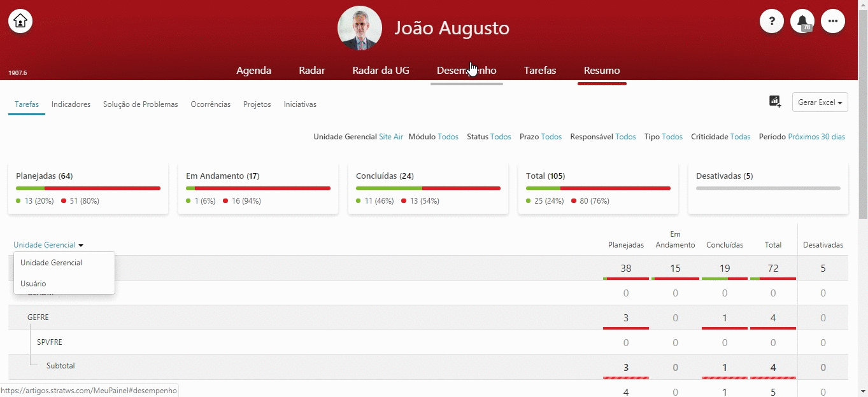Click the Desativadas (5) card title
This screenshot has height=397, width=868.
pyautogui.click(x=725, y=176)
